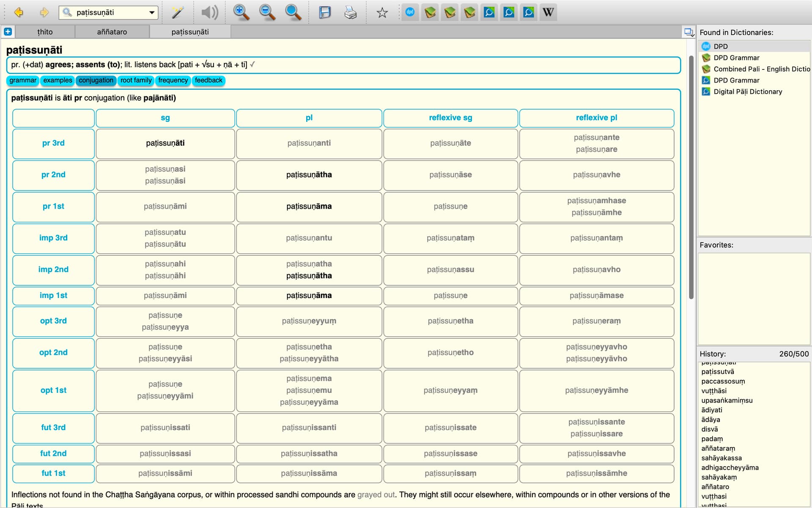Click history item padaṃ
The height and width of the screenshot is (508, 812).
pyautogui.click(x=712, y=439)
